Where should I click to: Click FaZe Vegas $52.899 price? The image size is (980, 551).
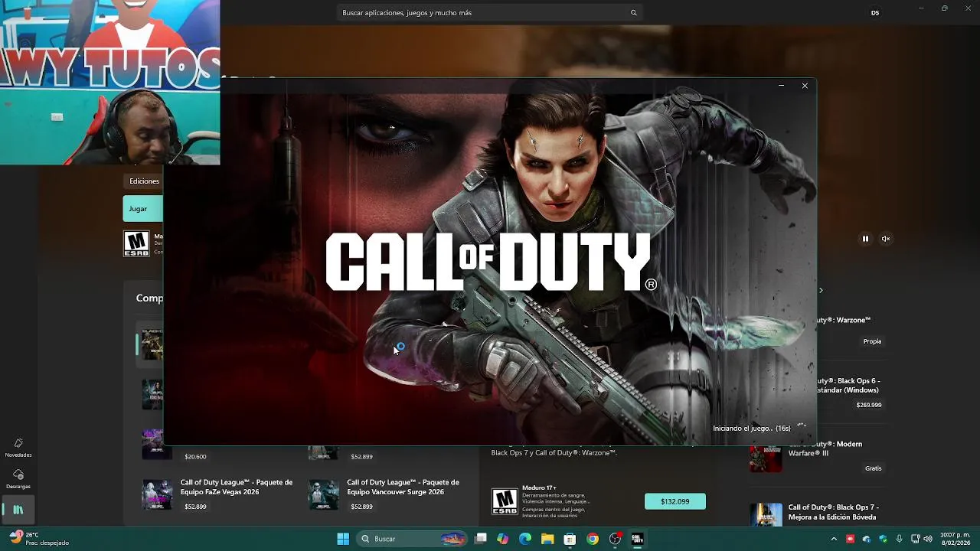click(195, 507)
